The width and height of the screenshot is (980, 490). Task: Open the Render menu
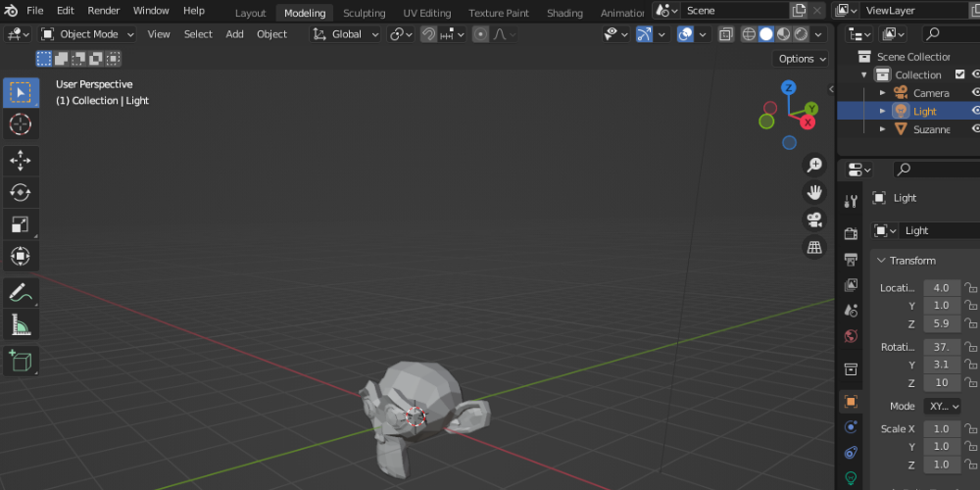pos(103,11)
